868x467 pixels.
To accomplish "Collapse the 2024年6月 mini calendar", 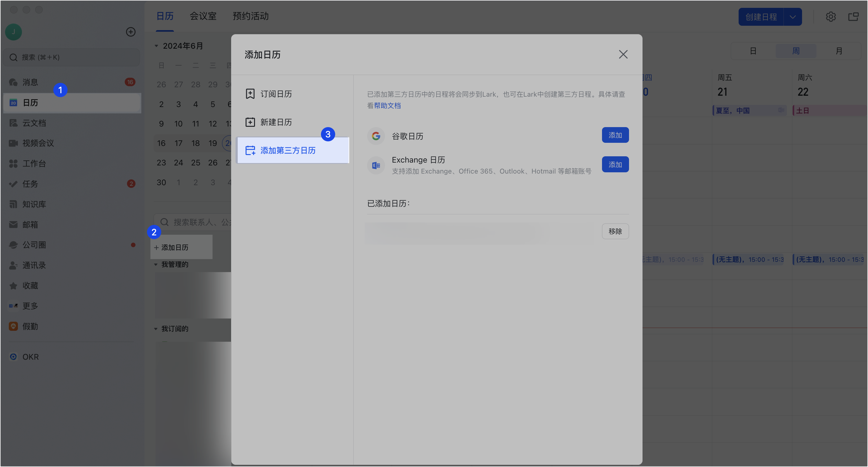I will (x=156, y=46).
